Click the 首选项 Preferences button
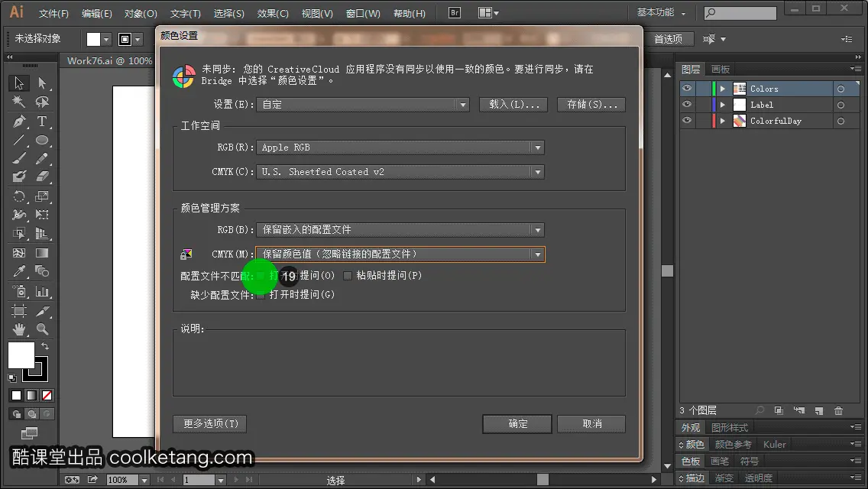 669,39
